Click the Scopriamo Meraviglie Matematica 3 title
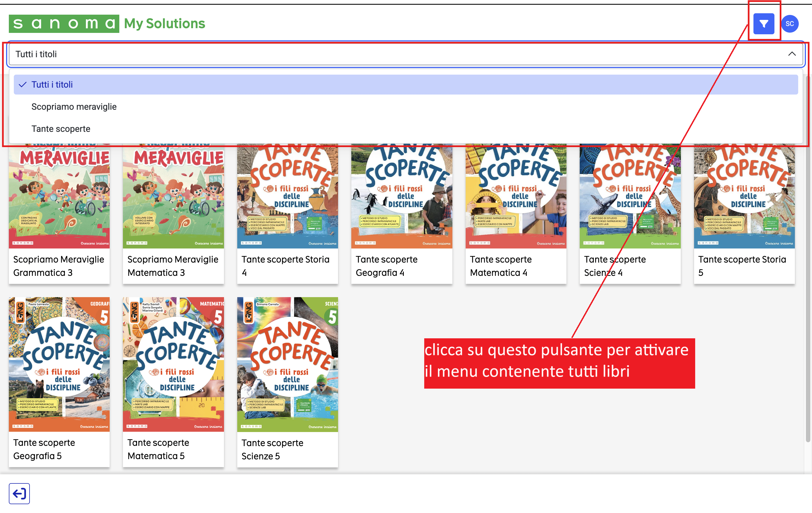 click(x=173, y=266)
